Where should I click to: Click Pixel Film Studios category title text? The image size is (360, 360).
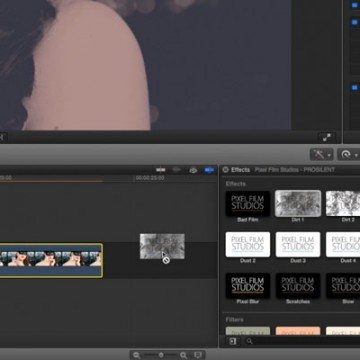tap(295, 170)
